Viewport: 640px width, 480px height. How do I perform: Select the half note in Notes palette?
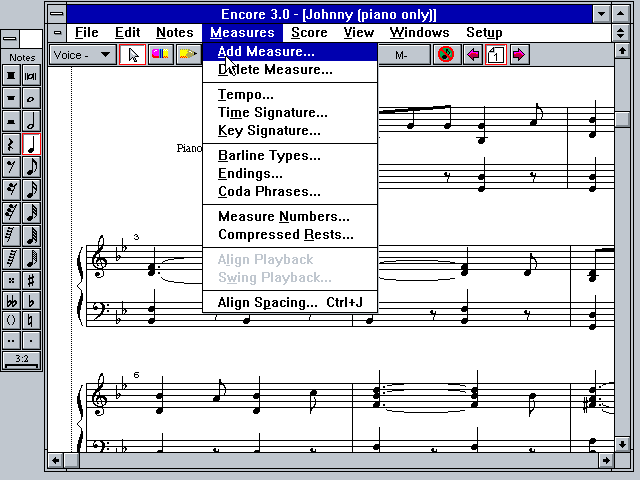tap(31, 121)
